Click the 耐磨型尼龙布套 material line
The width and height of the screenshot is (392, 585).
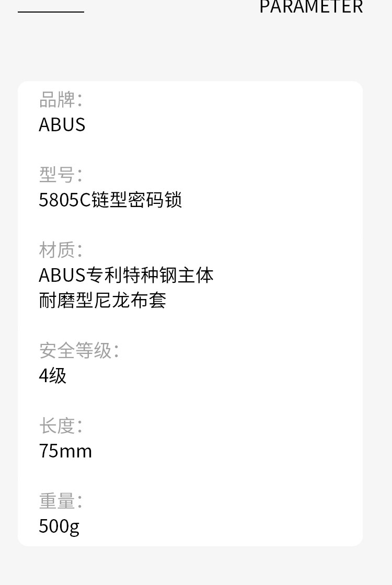[102, 301]
